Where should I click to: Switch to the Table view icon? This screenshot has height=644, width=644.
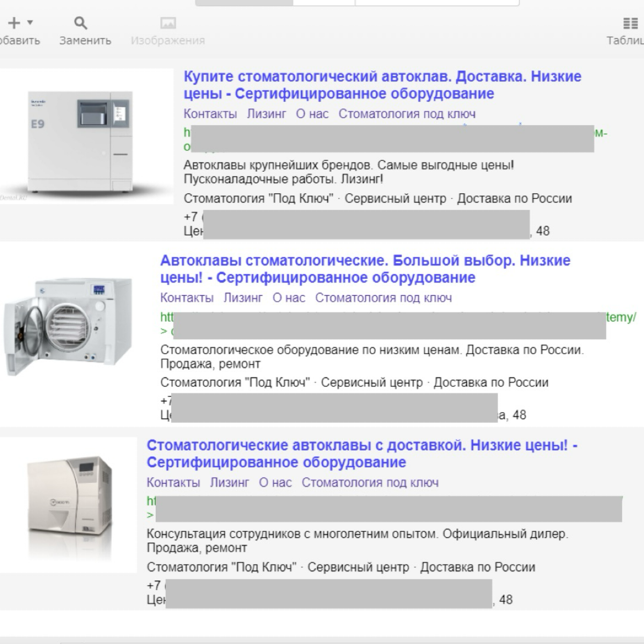(x=630, y=23)
